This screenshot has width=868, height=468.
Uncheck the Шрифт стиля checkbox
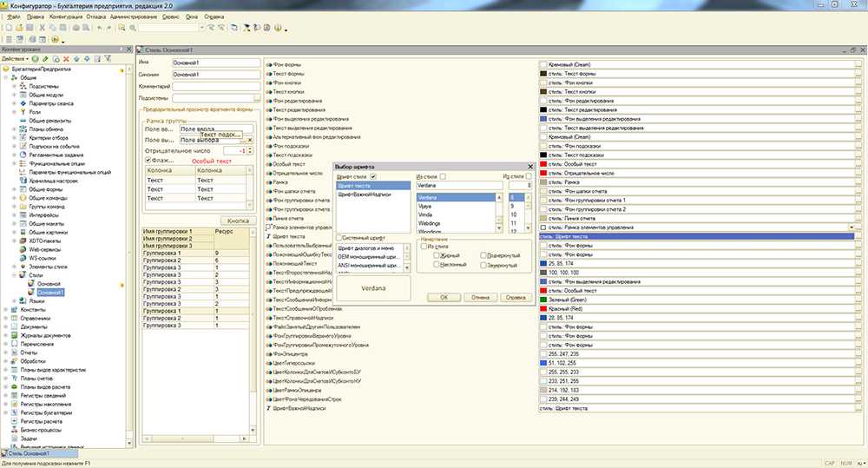(373, 177)
